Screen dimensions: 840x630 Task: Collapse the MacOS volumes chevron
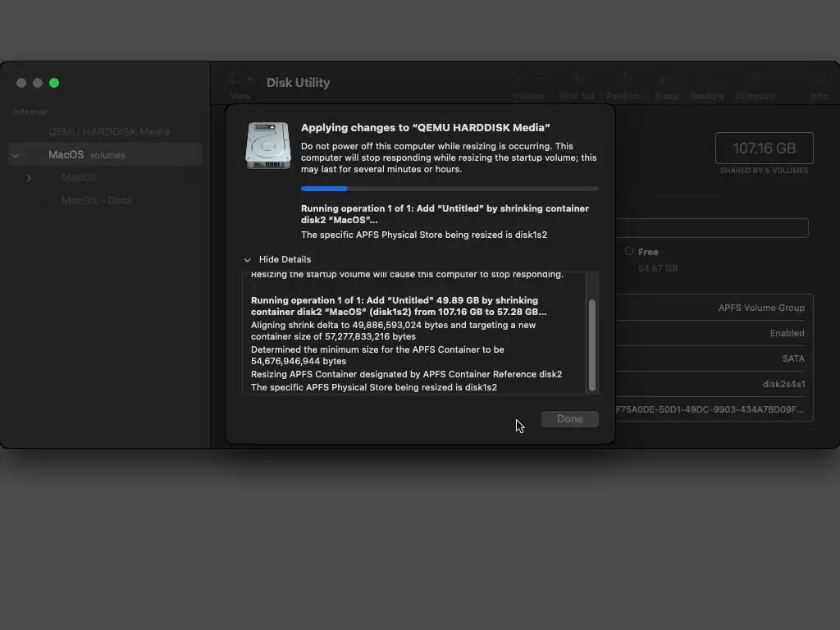(x=16, y=155)
